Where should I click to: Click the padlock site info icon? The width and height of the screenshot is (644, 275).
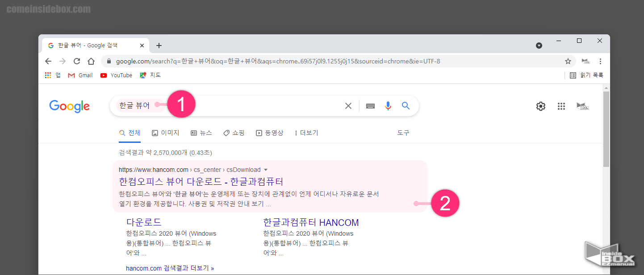(x=109, y=61)
